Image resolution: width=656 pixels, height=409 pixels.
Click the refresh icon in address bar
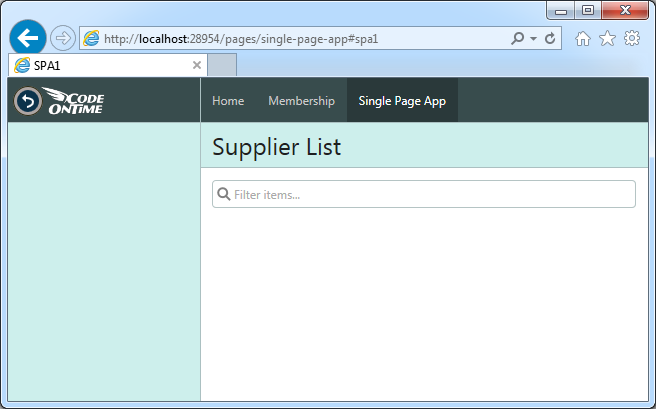[550, 38]
